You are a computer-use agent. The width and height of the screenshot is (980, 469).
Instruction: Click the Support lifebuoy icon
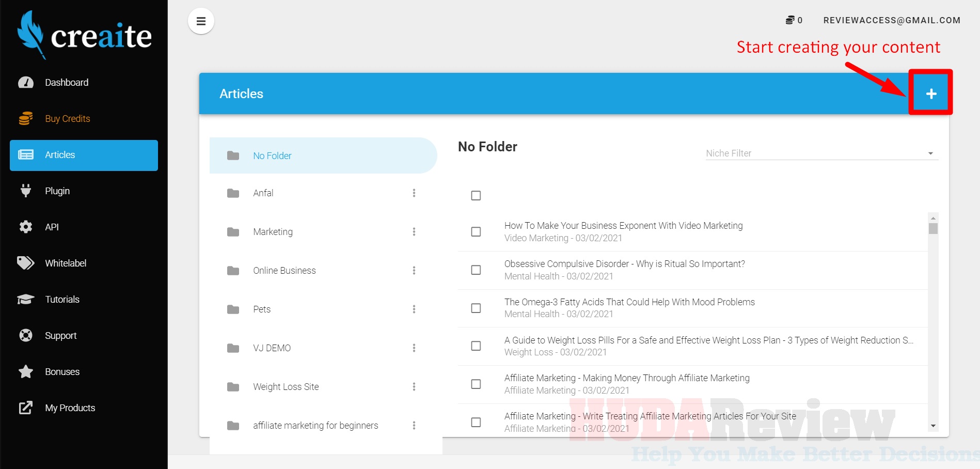click(26, 336)
